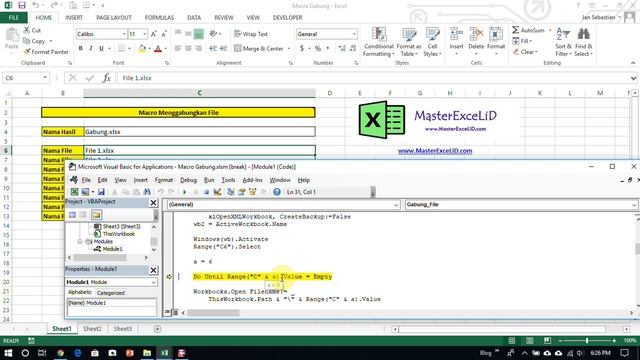Open the Calibri font name dropdown
Viewport: 640px width, 360px height.
tap(124, 34)
